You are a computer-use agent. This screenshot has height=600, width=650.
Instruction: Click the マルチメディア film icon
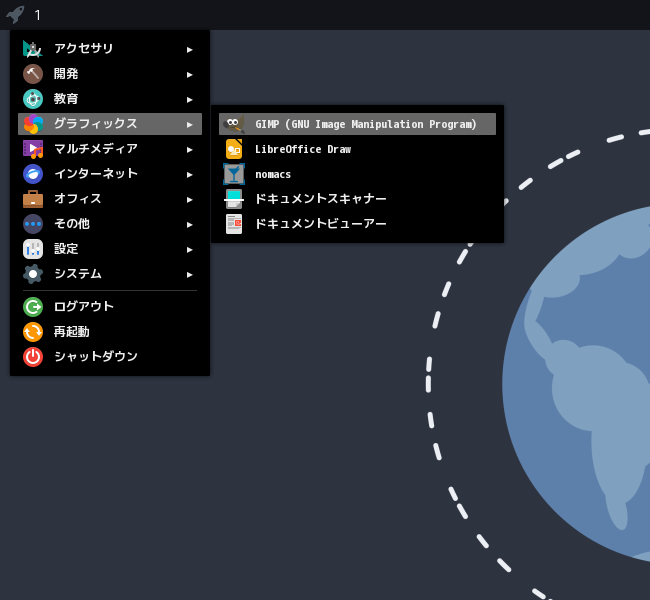(33, 149)
